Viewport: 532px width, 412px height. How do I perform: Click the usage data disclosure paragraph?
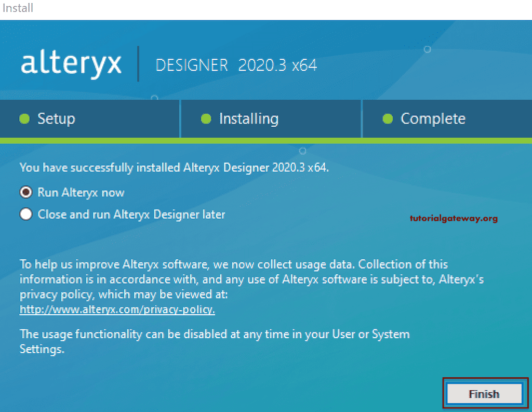pos(249,279)
